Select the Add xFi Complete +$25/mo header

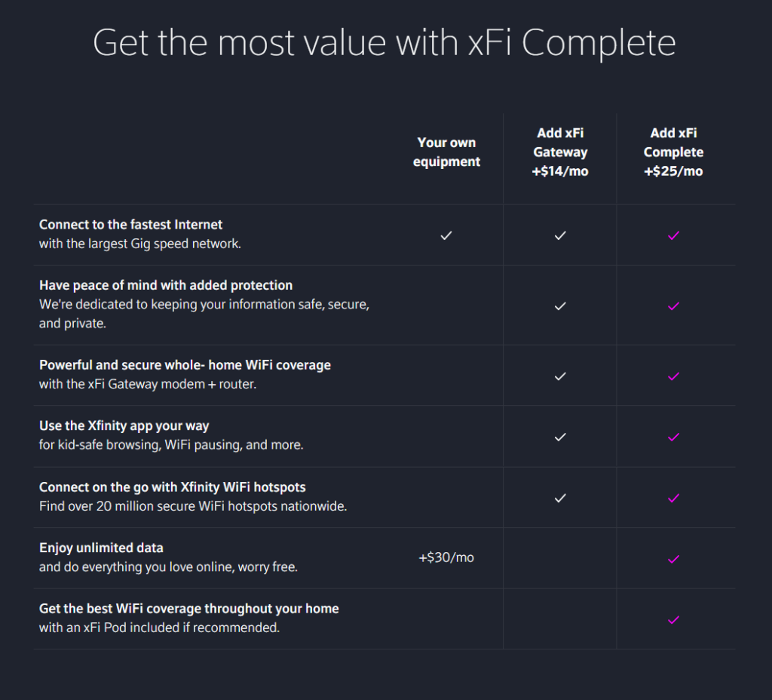[673, 152]
